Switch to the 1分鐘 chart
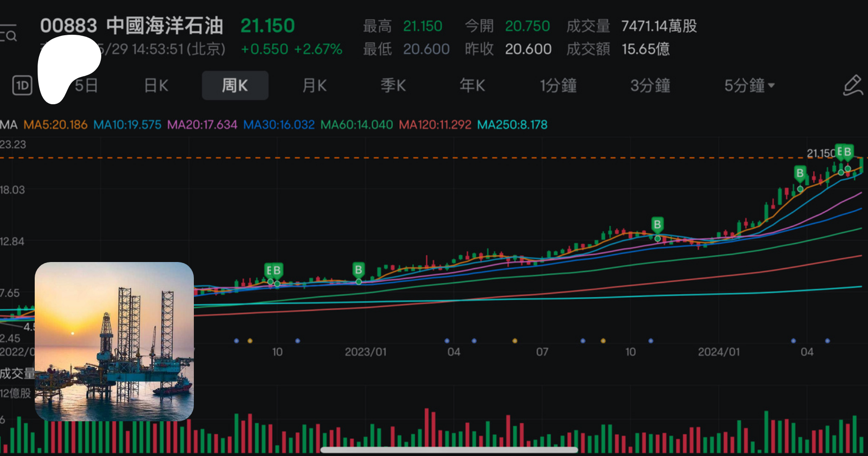This screenshot has height=456, width=868. pos(558,86)
